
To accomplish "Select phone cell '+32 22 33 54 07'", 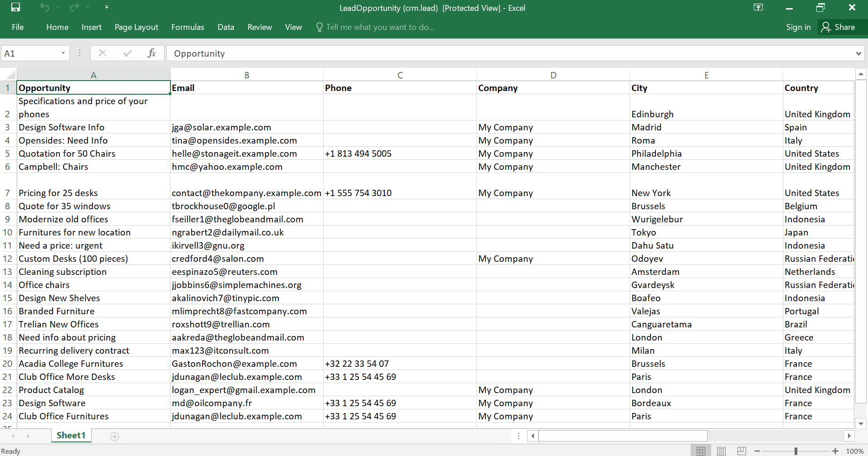I will tap(400, 364).
